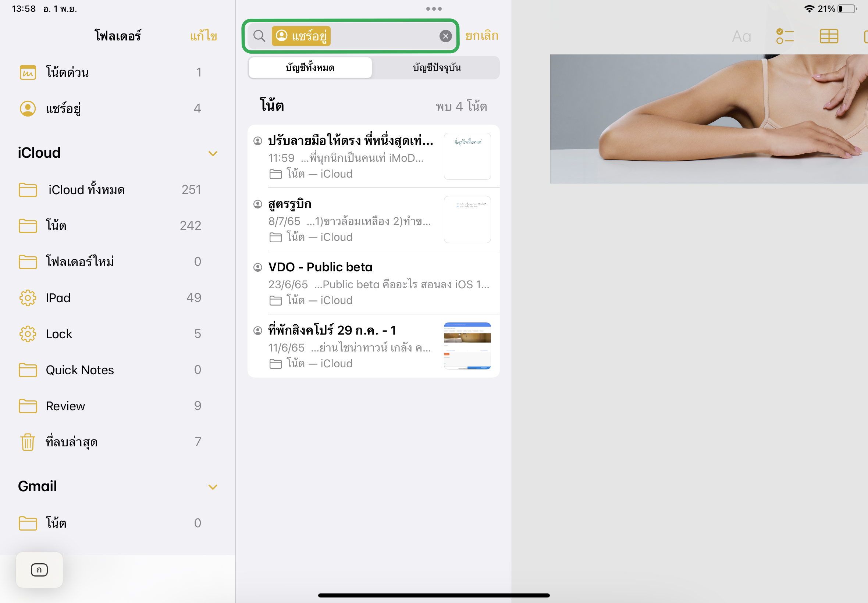Open the Aa text format icon
This screenshot has height=603, width=868.
(x=741, y=37)
